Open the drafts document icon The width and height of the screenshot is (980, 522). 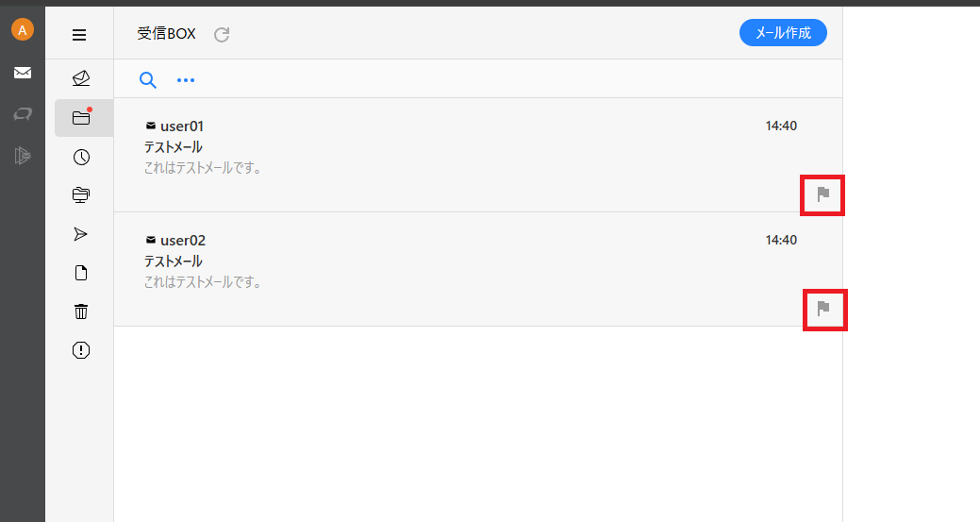tap(81, 273)
